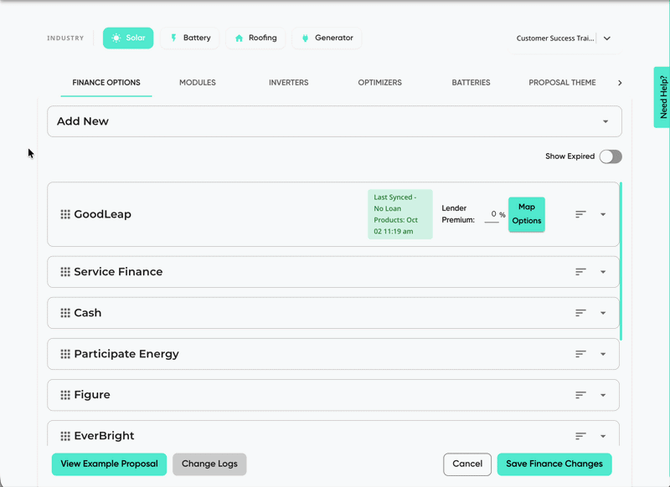670x487 pixels.
Task: Click the GoodLeap drag handle icon
Action: 65,214
